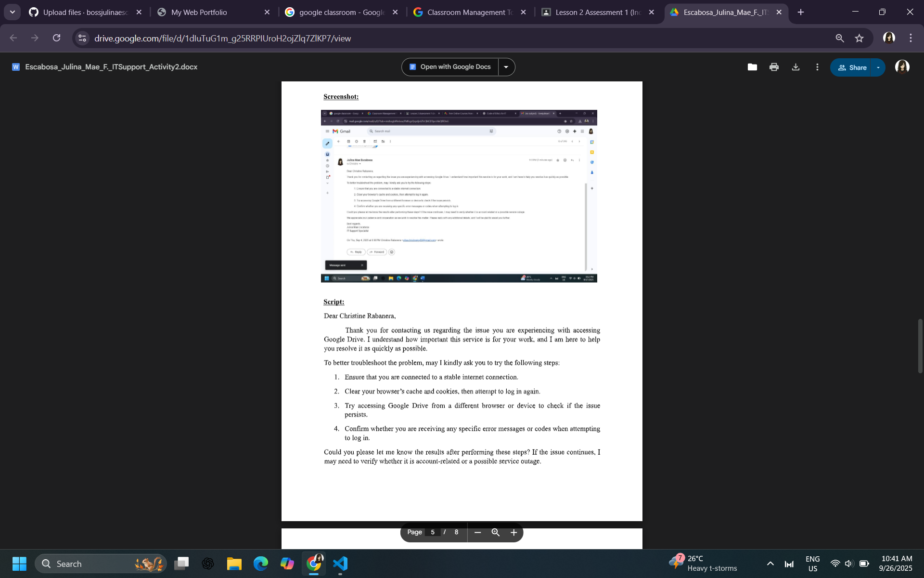Reload the current page

pyautogui.click(x=57, y=38)
